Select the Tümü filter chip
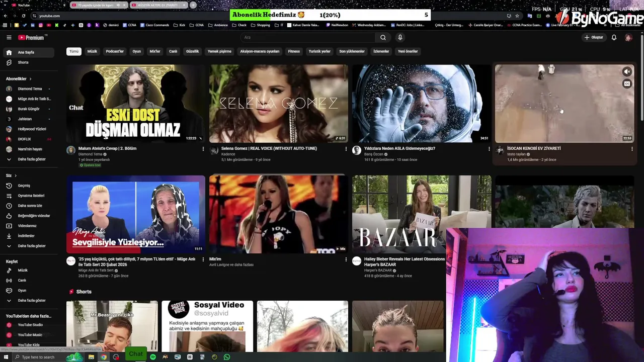 point(74,51)
